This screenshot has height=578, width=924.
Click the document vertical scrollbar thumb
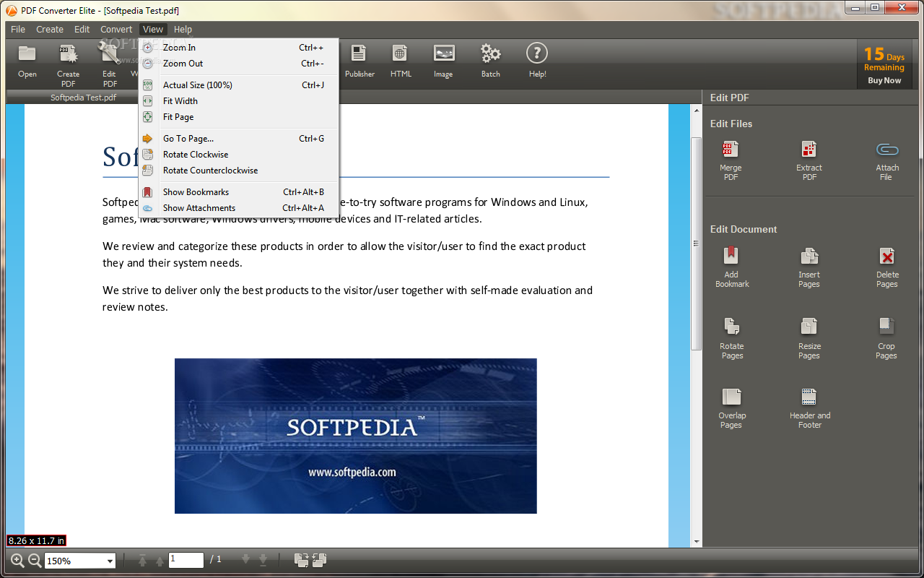tap(696, 243)
